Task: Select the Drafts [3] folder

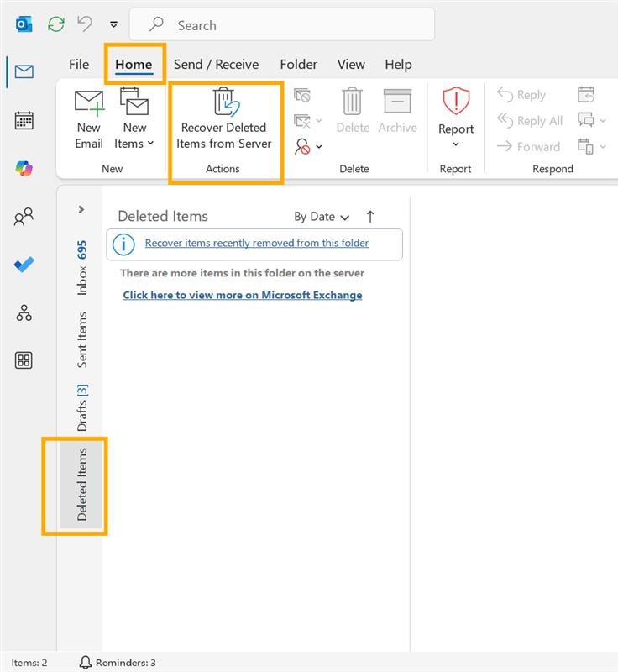Action: click(x=81, y=407)
